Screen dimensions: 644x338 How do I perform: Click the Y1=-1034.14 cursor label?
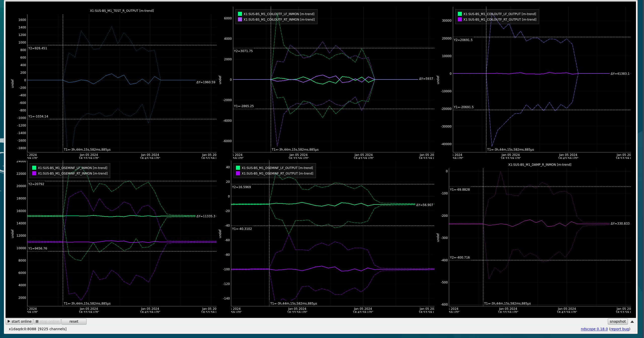click(38, 116)
